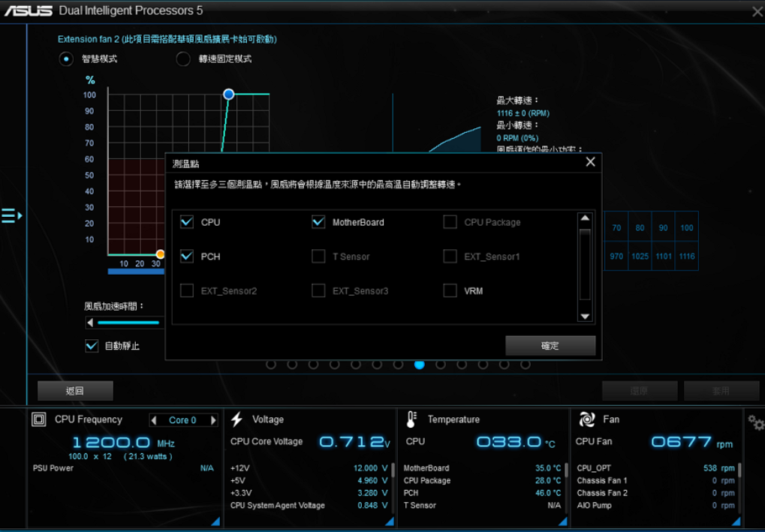Confirm the dialog with 確定 button
The image size is (765, 532).
tap(550, 346)
